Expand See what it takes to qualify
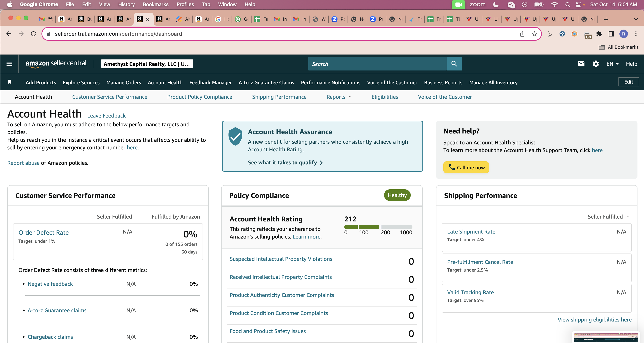Screen dimensions: 644x343 point(285,162)
